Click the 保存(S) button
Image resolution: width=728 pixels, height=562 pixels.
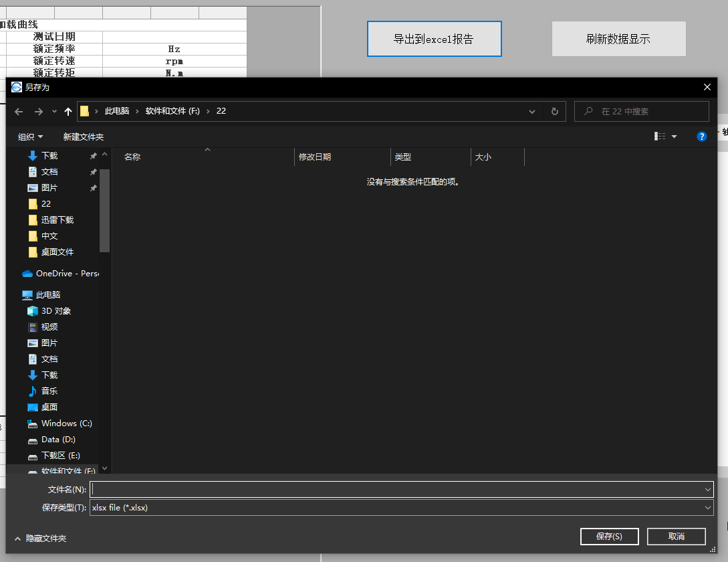pyautogui.click(x=609, y=536)
